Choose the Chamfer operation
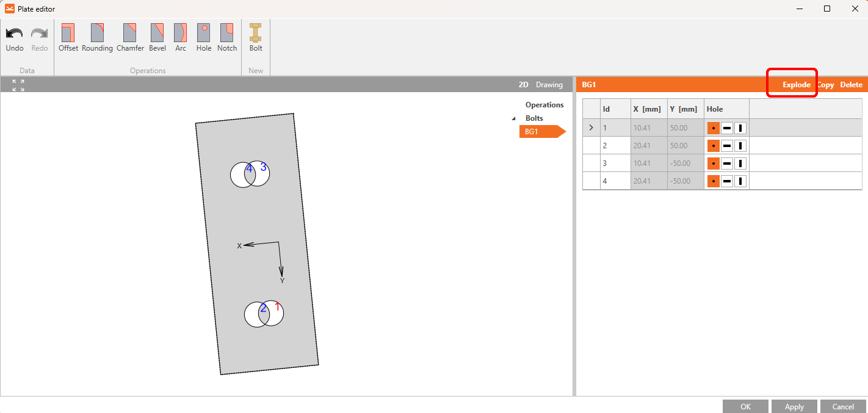Viewport: 868px width, 413px height. 130,37
